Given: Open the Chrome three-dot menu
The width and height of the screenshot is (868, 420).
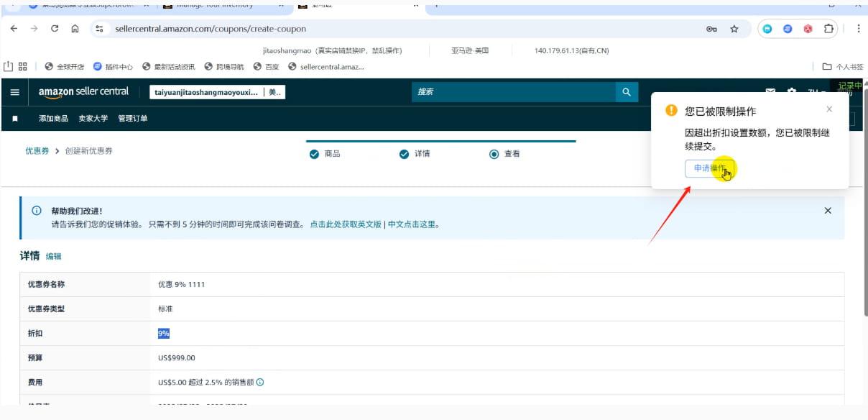Looking at the screenshot, I should pos(858,29).
